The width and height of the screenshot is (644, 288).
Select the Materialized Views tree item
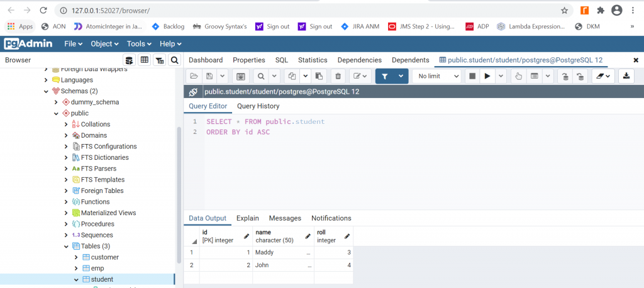pos(108,213)
